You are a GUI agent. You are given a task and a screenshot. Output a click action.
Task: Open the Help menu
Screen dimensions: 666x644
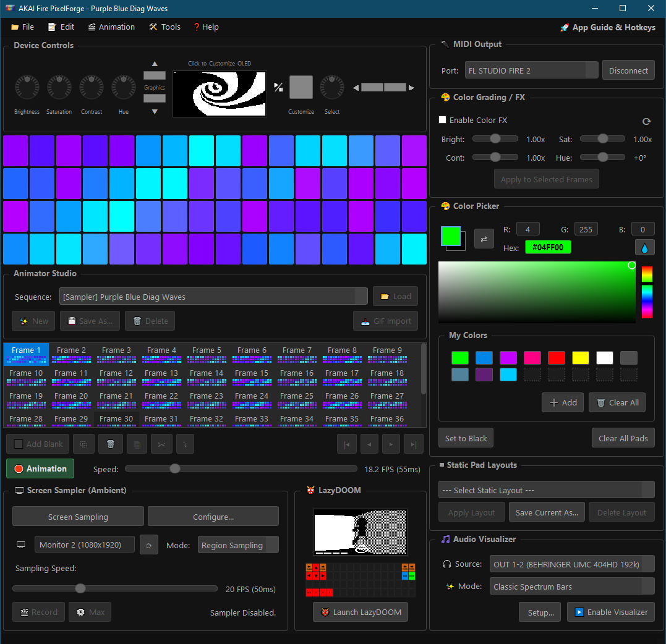[x=206, y=27]
